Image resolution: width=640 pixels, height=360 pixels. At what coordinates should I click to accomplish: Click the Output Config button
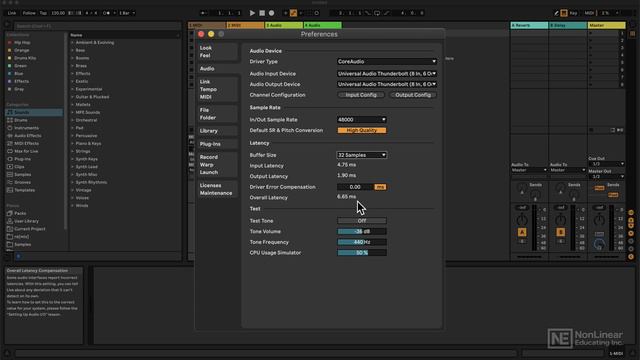tap(413, 95)
